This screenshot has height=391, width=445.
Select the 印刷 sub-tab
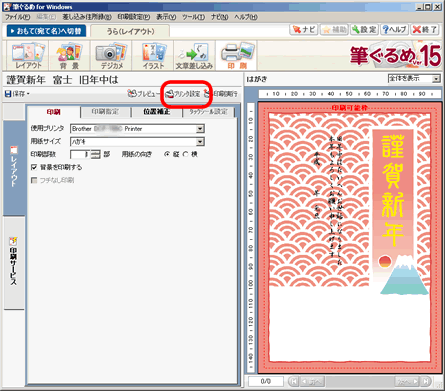coord(53,112)
